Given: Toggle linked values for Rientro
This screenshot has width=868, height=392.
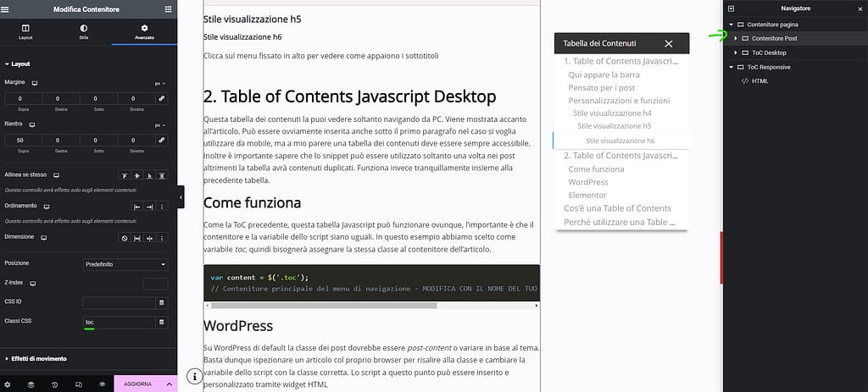Looking at the screenshot, I should click(x=161, y=140).
